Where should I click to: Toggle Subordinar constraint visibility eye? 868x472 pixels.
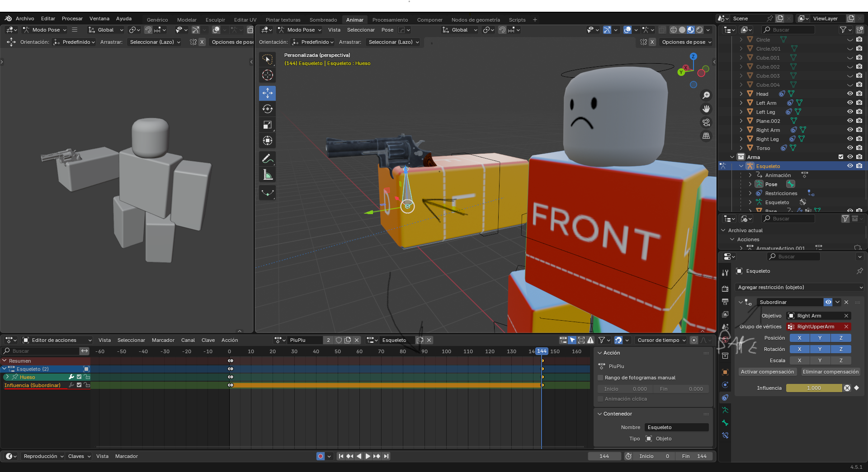828,302
